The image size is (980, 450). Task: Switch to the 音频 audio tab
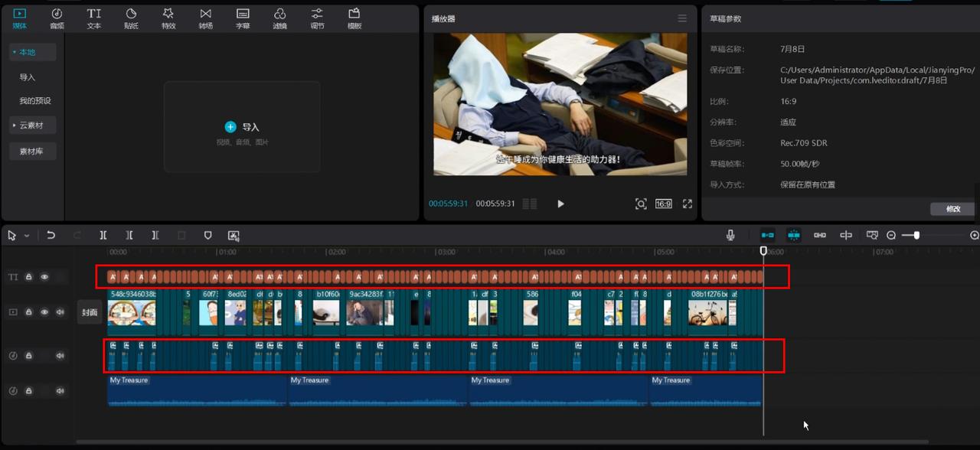57,18
